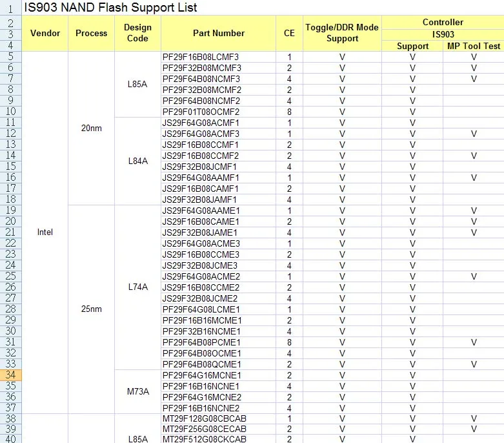Image resolution: width=504 pixels, height=443 pixels.
Task: Select cell JS29F16B08CCMF2
Action: point(218,156)
